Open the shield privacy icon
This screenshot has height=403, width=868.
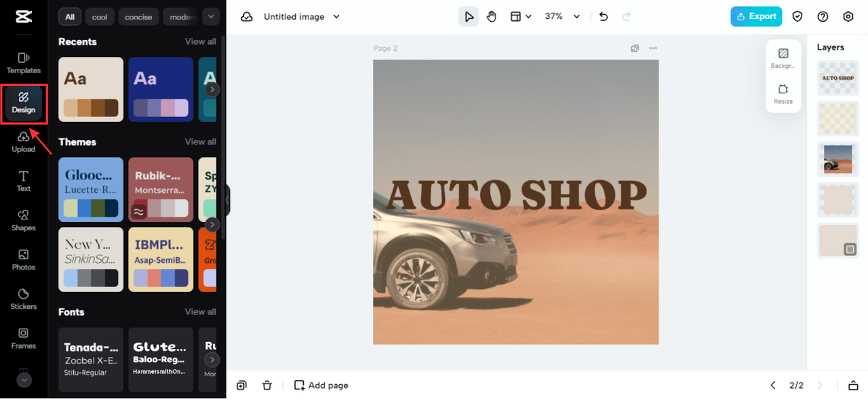pyautogui.click(x=797, y=17)
